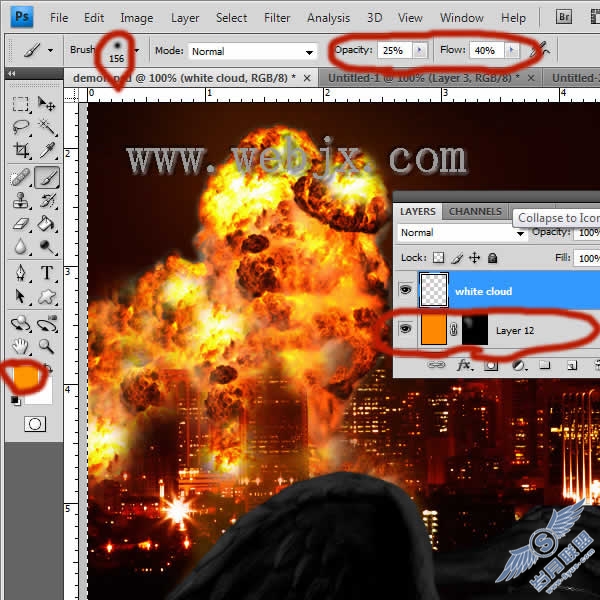Hide the white cloud layer

pos(405,290)
